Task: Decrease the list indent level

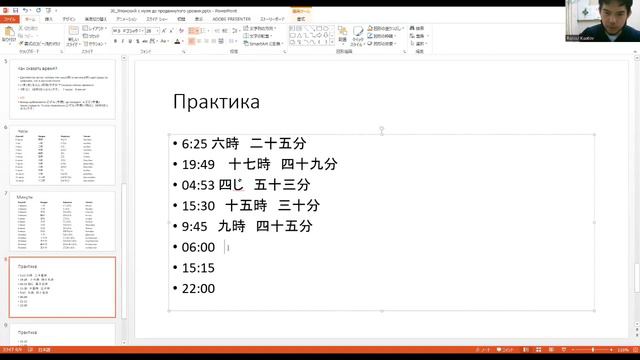Action: click(x=217, y=31)
